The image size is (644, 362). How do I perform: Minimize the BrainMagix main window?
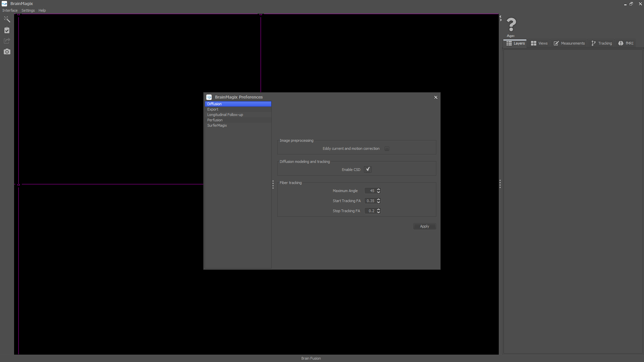625,4
